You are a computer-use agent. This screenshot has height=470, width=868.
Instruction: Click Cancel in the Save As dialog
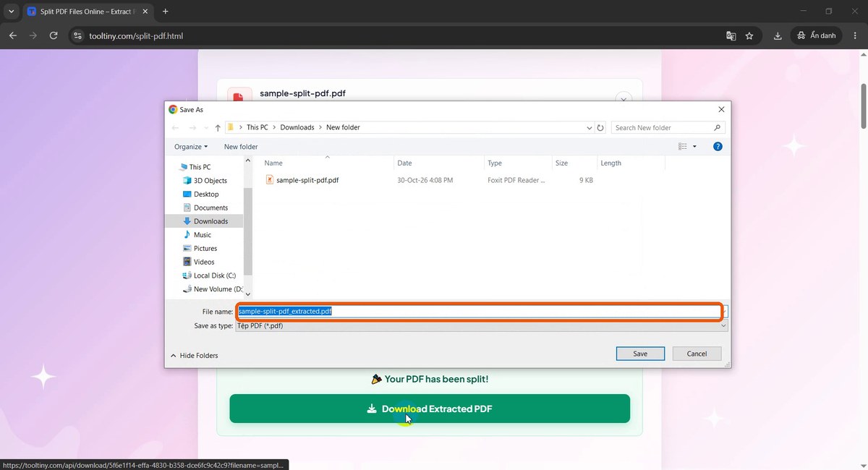tap(697, 354)
